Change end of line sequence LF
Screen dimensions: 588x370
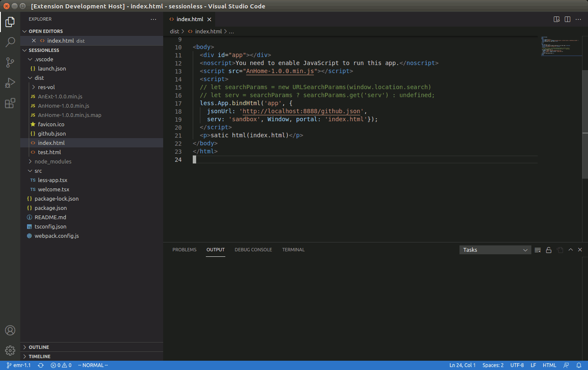coord(533,365)
